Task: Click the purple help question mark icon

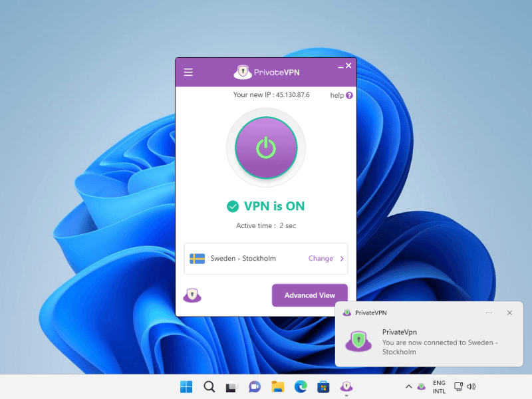Action: 349,96
